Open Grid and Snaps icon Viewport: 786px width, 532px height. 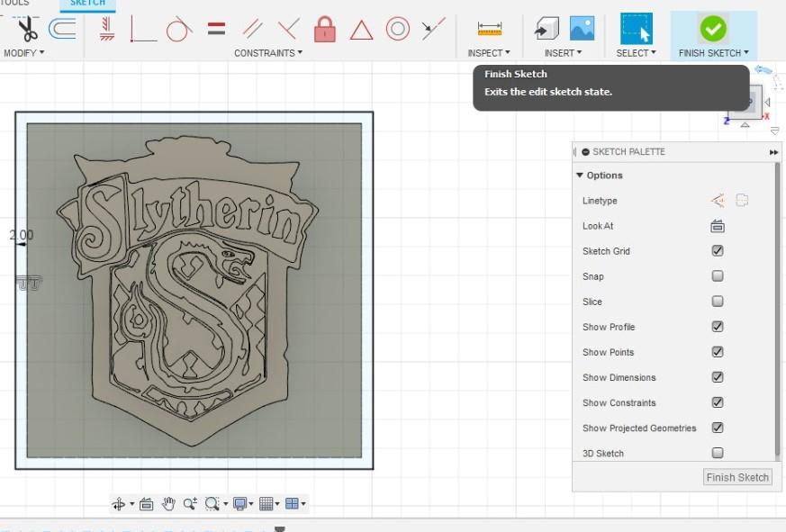pos(267,503)
